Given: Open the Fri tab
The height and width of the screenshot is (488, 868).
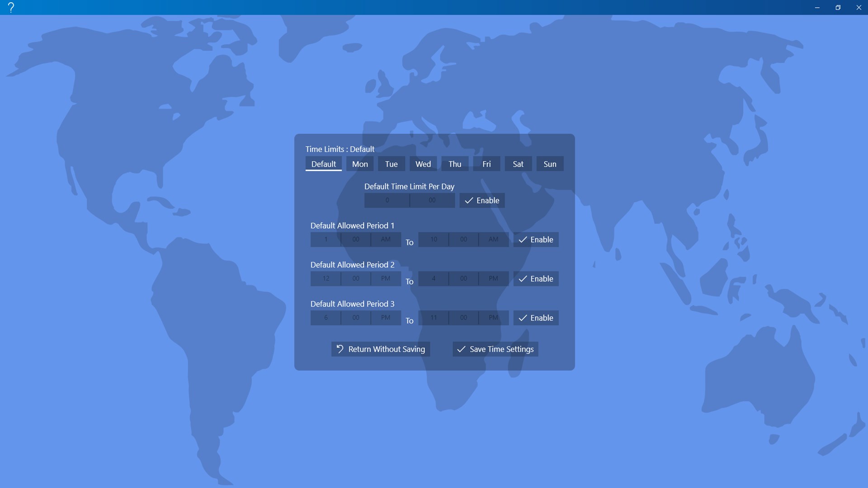Looking at the screenshot, I should pos(486,164).
